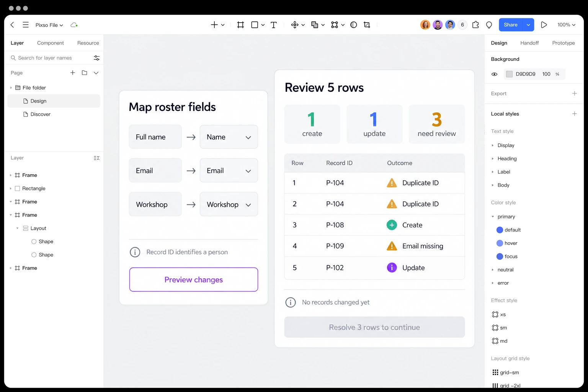Click the cloud sync status icon
The height and width of the screenshot is (392, 588).
coord(74,25)
